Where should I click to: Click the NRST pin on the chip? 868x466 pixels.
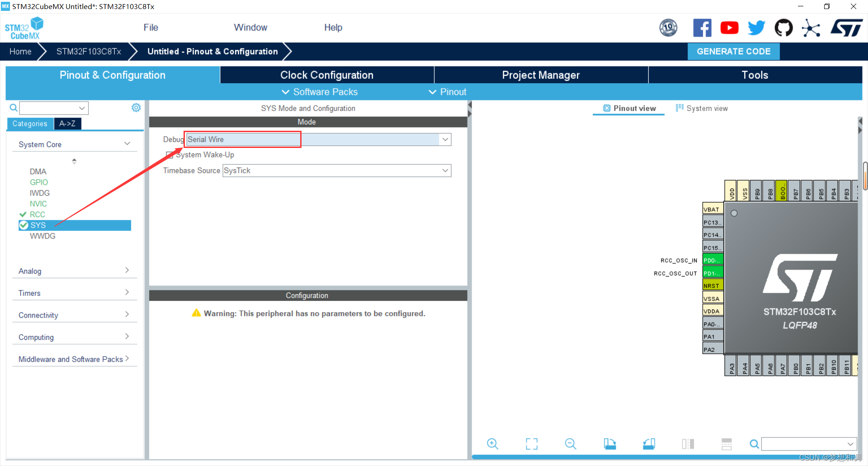coord(713,285)
